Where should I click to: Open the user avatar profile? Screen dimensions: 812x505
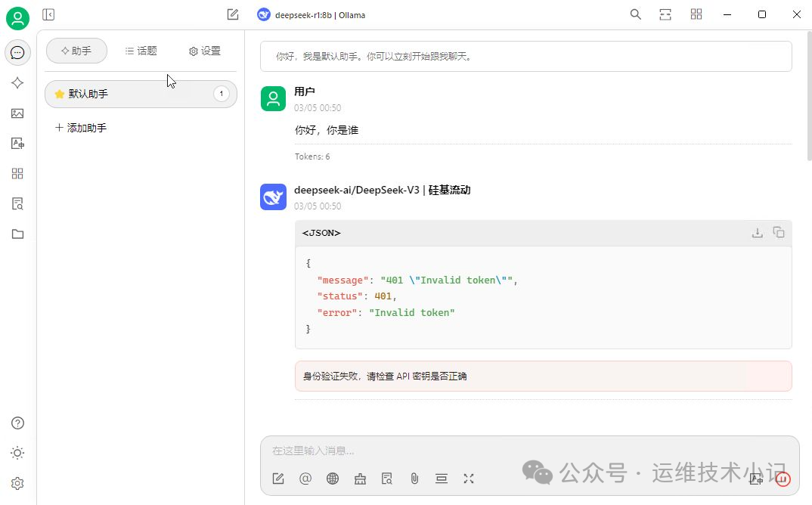[x=17, y=19]
